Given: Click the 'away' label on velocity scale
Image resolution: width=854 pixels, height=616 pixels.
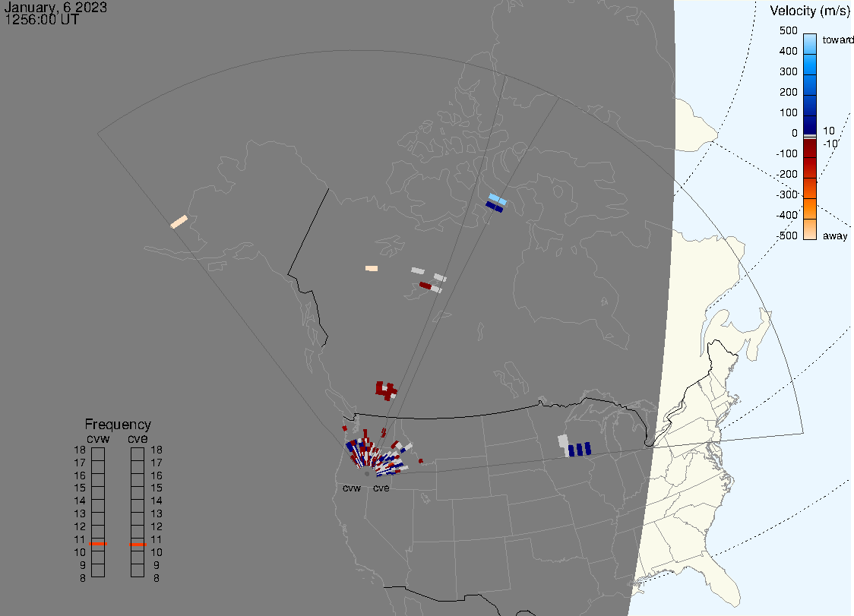Looking at the screenshot, I should 835,235.
